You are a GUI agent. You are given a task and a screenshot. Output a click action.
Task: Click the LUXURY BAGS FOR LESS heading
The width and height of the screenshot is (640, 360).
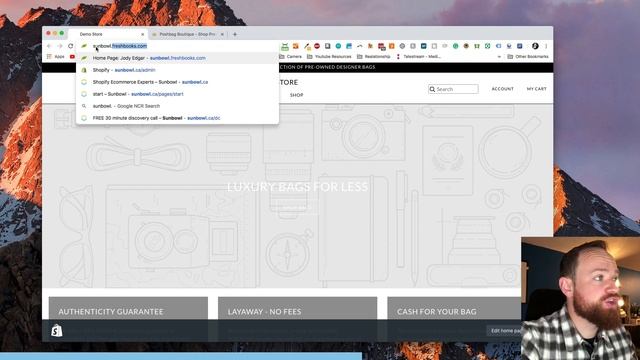pos(298,187)
